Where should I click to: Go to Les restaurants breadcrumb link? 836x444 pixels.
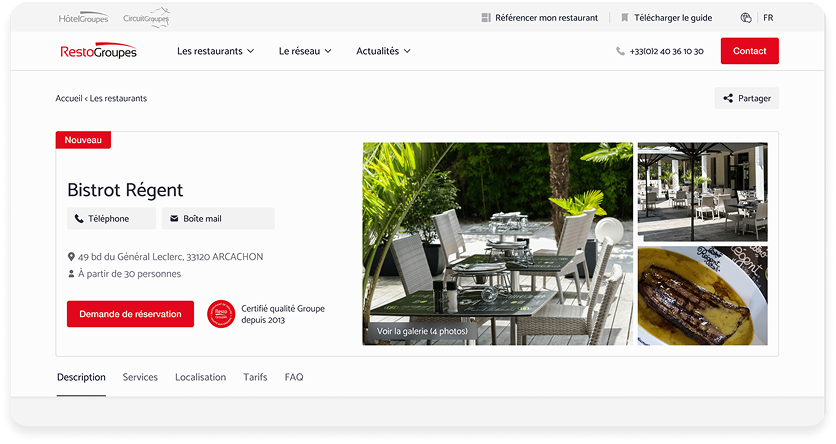[x=118, y=98]
